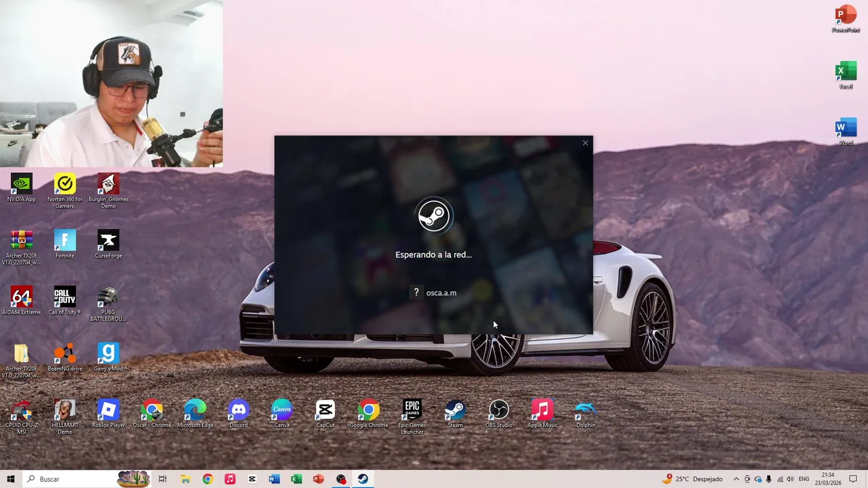Open the notification center
The image size is (868, 488).
tap(853, 479)
